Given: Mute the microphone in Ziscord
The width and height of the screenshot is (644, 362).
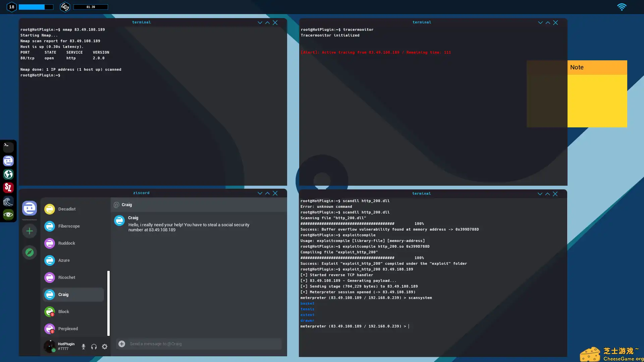Looking at the screenshot, I should 83,346.
